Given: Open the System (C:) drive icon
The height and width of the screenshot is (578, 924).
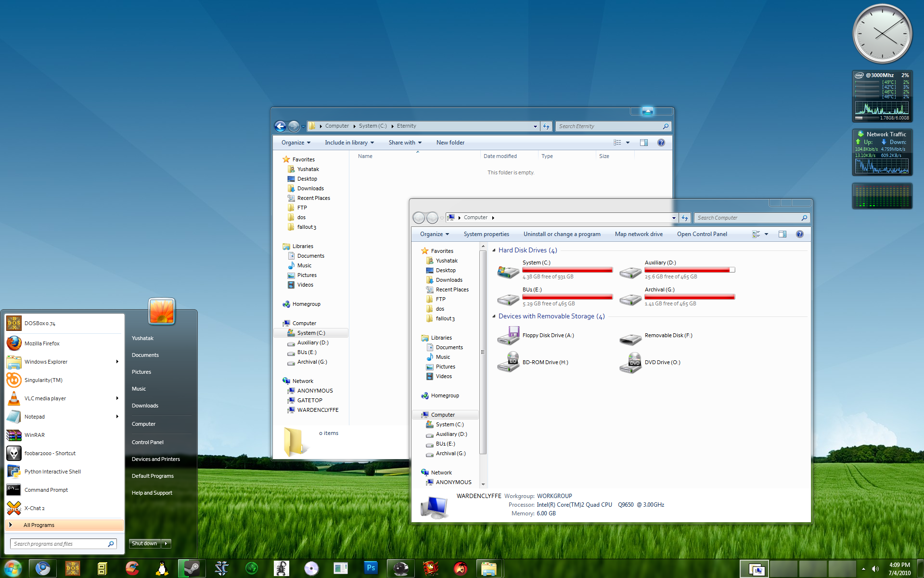Looking at the screenshot, I should pyautogui.click(x=508, y=272).
